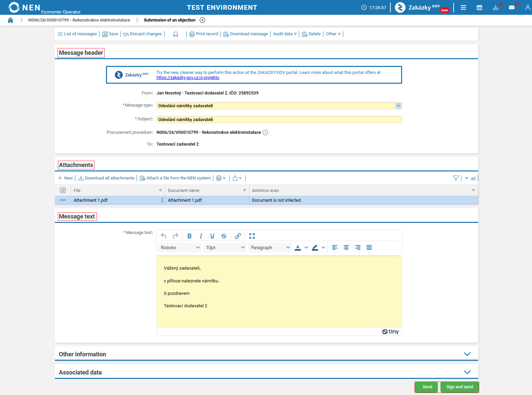Open the text color picker arrow
Screen dimensions: 532x395
(x=306, y=247)
